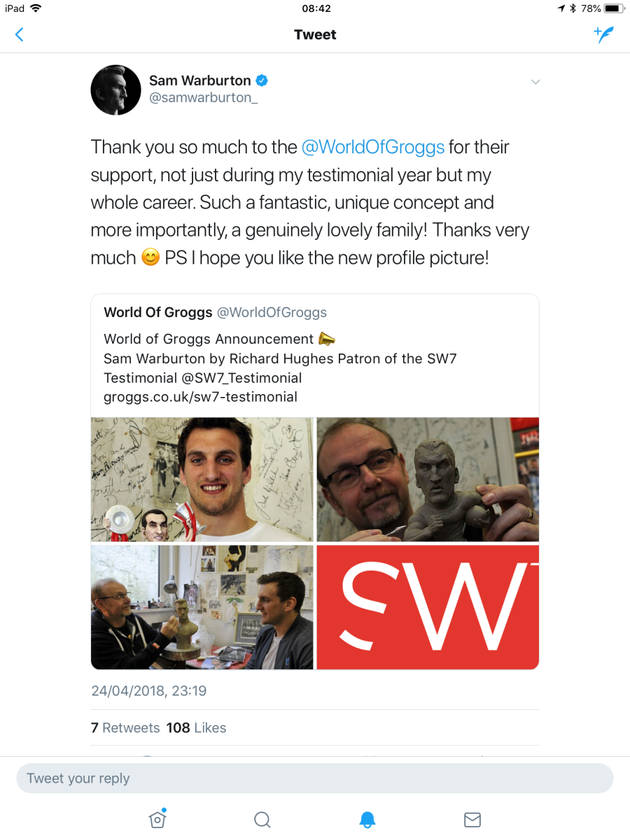The image size is (630, 840).
Task: Open the @WorldOfGroggs mention link
Action: 372,147
